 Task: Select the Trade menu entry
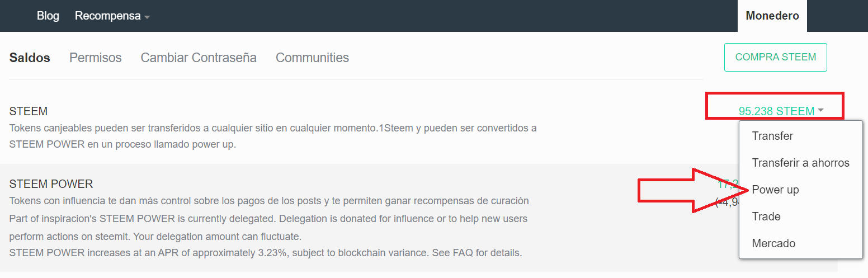tap(766, 216)
